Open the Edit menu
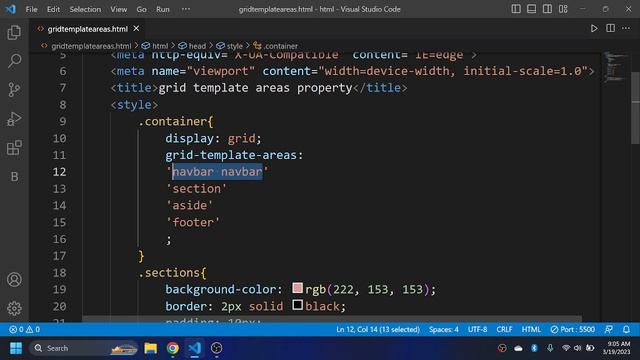Image resolution: width=640 pixels, height=360 pixels. pos(53,9)
